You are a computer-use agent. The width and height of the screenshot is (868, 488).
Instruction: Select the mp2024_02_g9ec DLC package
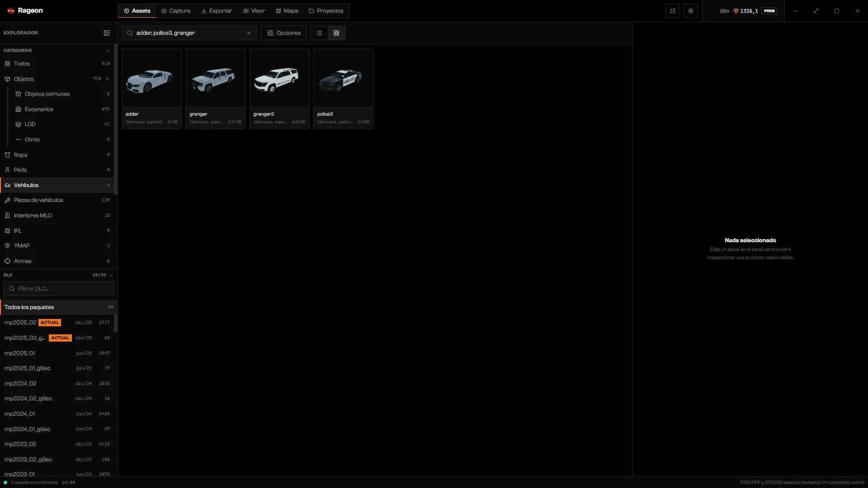[x=57, y=399]
